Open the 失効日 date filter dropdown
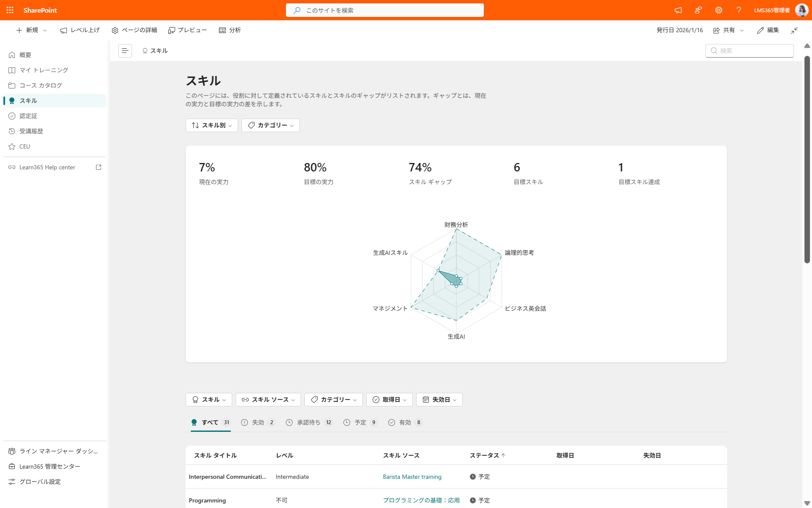Screen dimensions: 812x508 tap(439, 400)
